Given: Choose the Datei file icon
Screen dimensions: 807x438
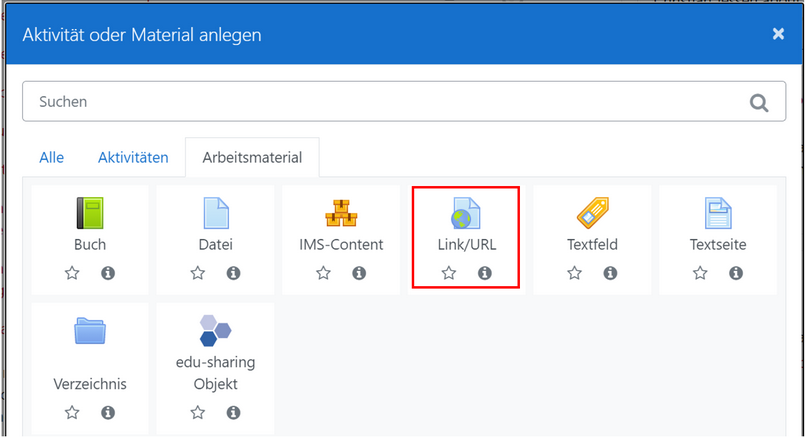Looking at the screenshot, I should pos(215,213).
